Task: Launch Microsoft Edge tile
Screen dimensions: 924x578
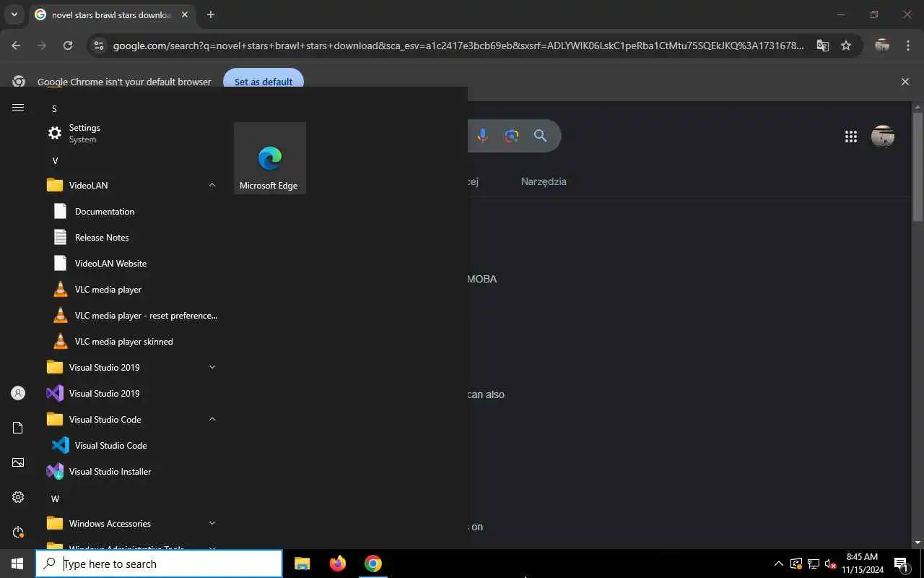Action: click(x=269, y=158)
